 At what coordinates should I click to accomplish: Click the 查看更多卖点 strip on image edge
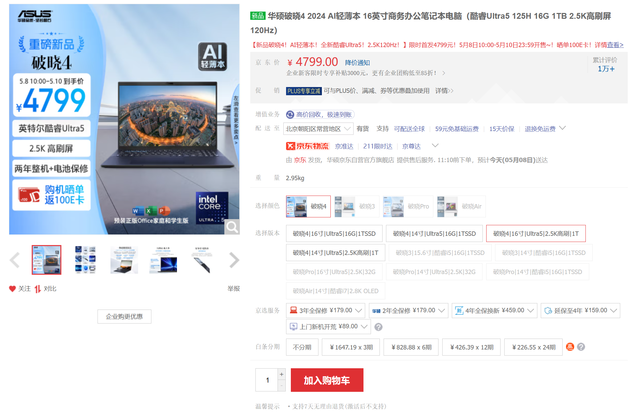236,119
